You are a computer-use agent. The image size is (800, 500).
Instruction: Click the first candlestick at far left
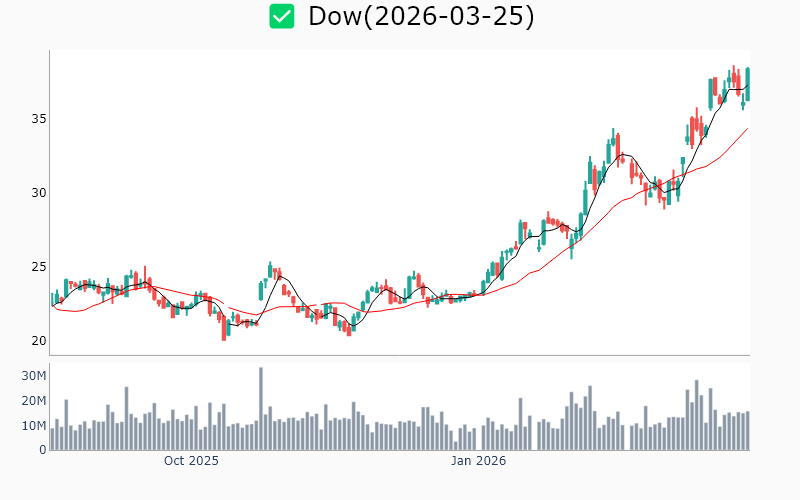[52, 298]
